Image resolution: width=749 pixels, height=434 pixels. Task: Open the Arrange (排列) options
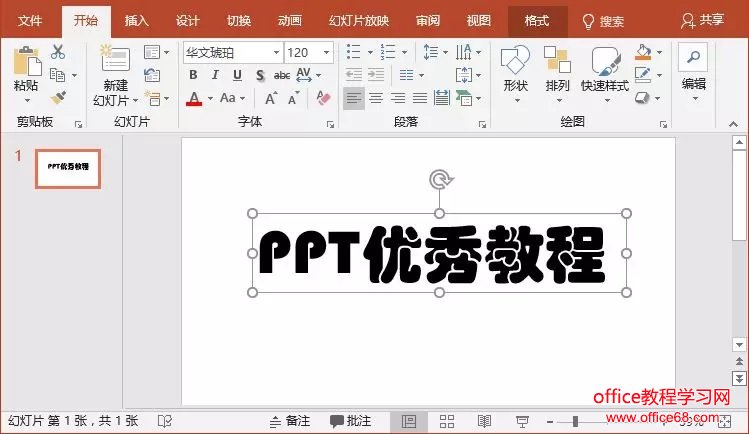pos(557,70)
